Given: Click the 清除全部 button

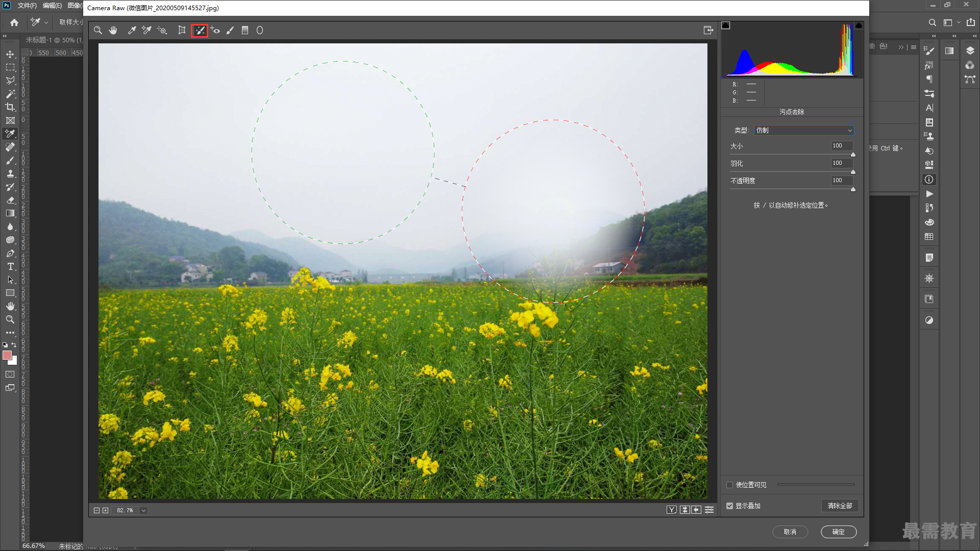Looking at the screenshot, I should [x=840, y=506].
